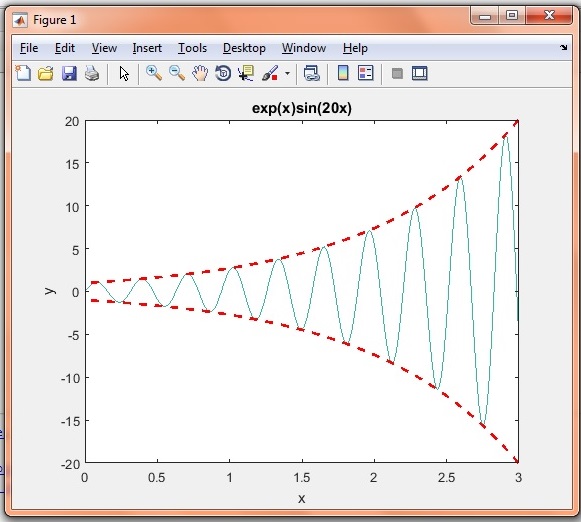
Task: Open file using the folder icon
Action: pos(46,73)
